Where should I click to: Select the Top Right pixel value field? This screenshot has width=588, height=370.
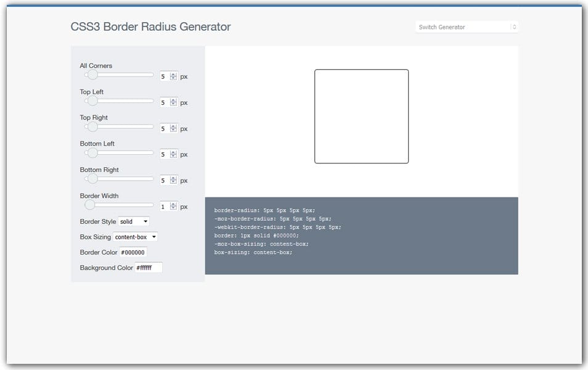pos(163,128)
